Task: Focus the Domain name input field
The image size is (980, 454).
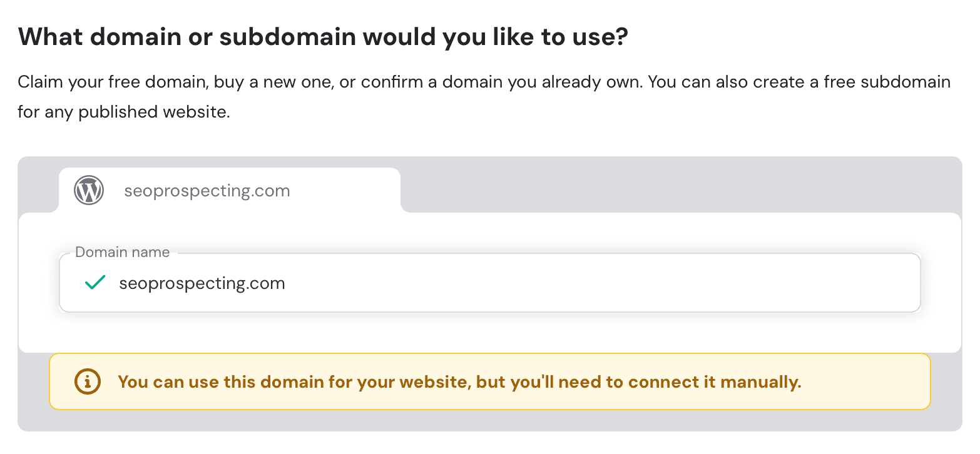Action: [x=488, y=283]
